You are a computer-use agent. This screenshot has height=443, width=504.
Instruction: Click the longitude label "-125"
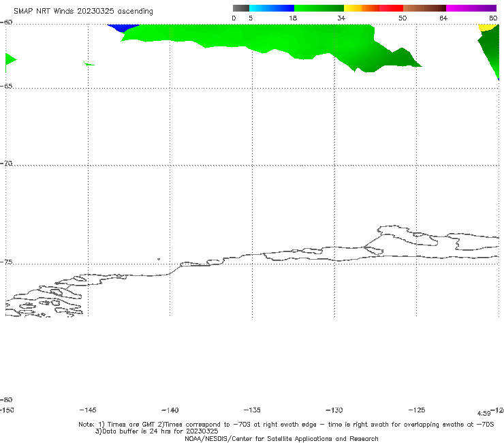(417, 410)
